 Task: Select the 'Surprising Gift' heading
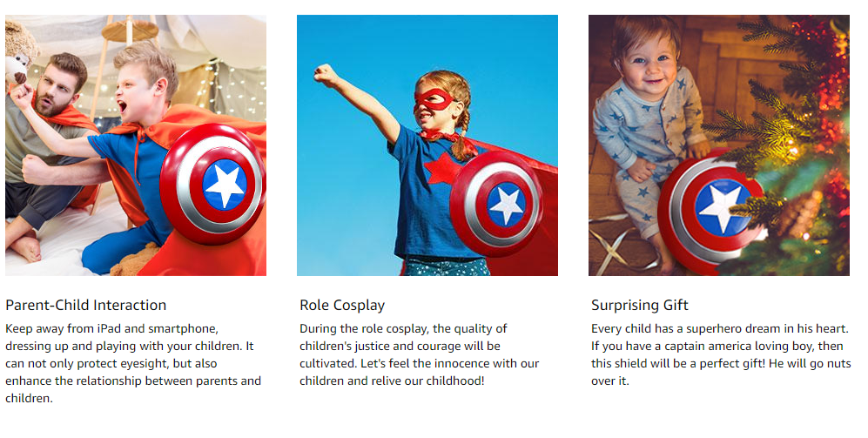pos(640,305)
